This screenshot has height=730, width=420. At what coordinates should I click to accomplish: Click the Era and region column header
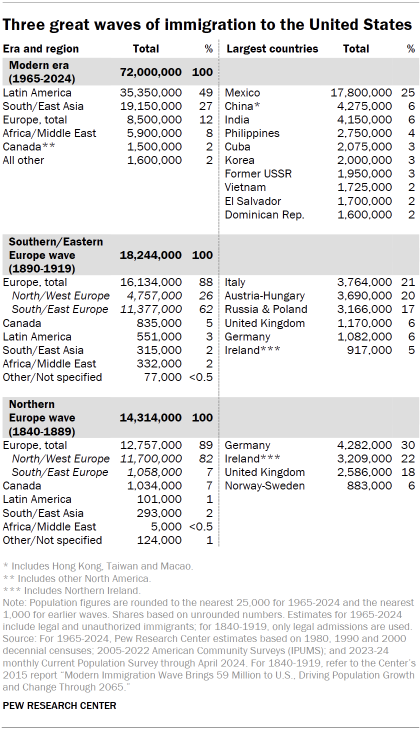coord(41,49)
